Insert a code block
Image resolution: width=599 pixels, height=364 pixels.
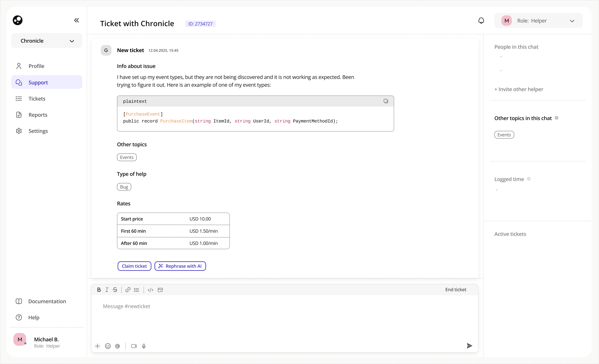coord(160,290)
